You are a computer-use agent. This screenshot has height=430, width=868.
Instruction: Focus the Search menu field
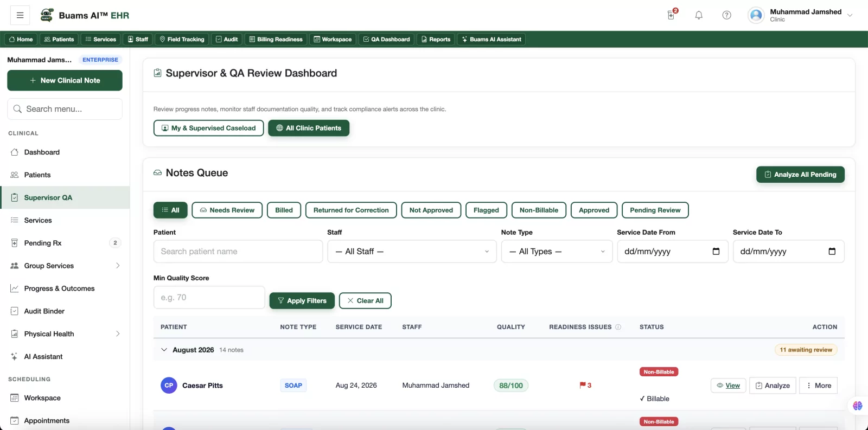[65, 109]
